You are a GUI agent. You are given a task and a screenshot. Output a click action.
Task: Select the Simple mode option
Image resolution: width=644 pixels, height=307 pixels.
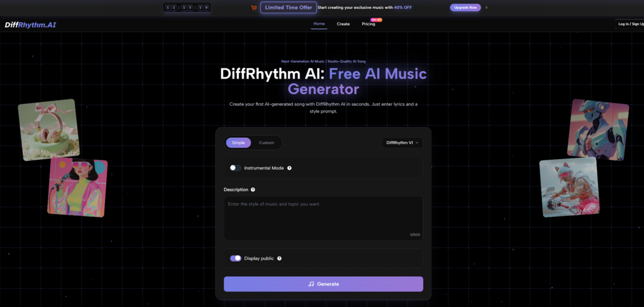(238, 143)
